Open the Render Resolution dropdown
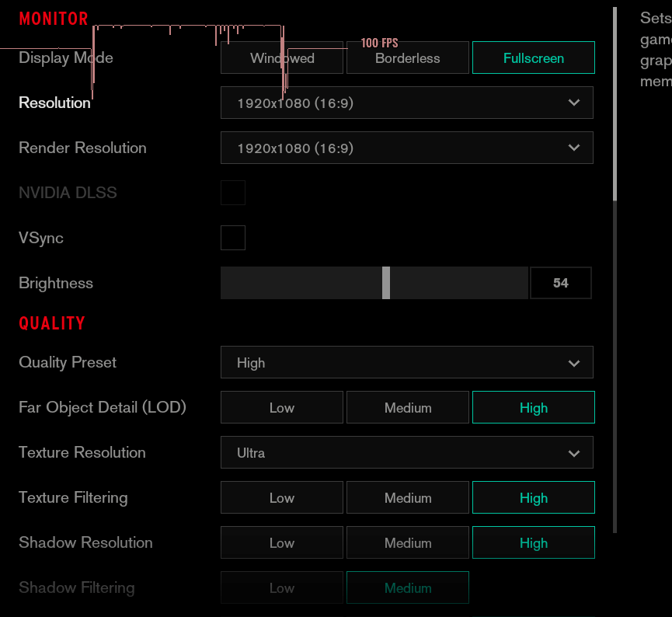Image resolution: width=672 pixels, height=617 pixels. (x=407, y=148)
